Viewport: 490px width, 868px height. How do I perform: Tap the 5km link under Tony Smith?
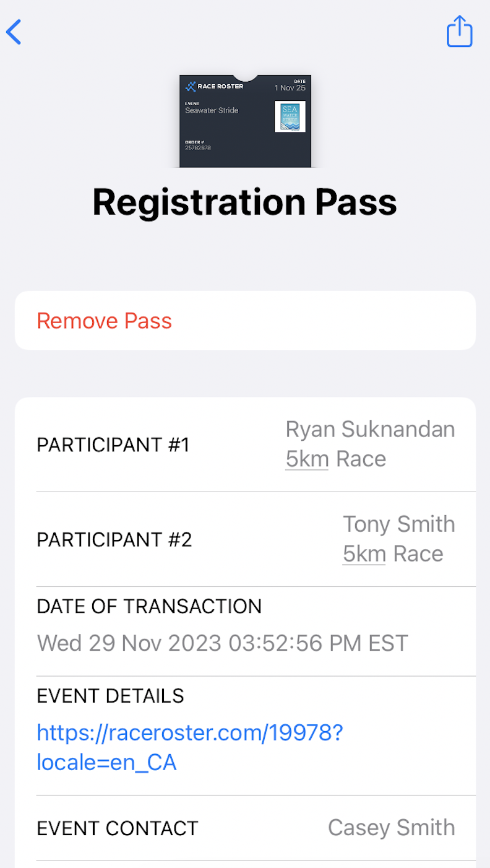point(364,554)
